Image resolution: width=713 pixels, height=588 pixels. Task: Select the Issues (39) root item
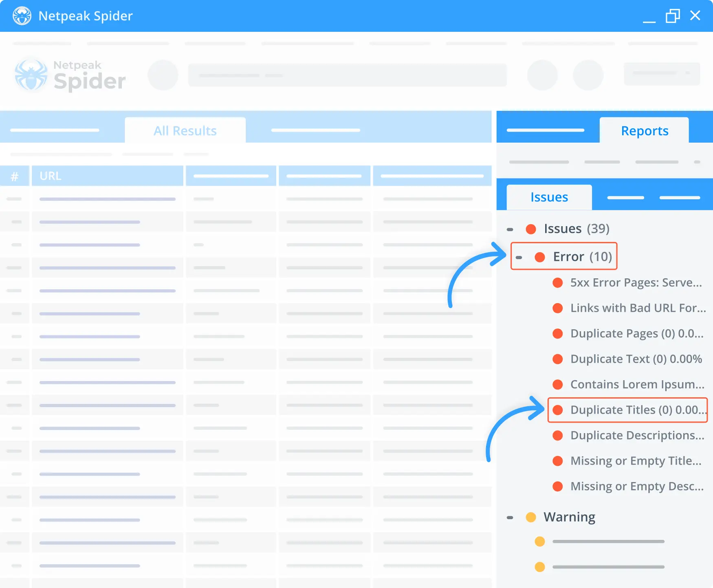tap(577, 229)
